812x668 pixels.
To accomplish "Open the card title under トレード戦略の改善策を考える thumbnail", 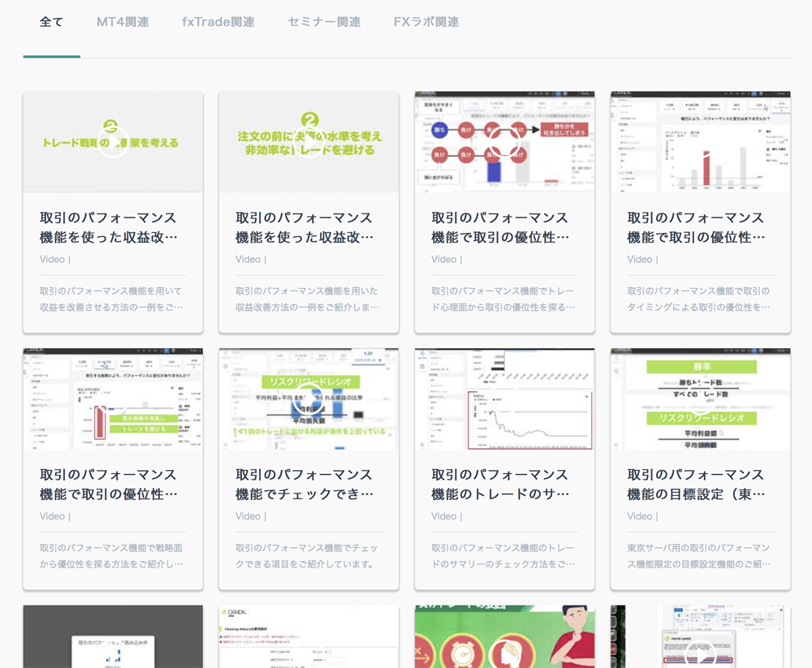I will 109,227.
